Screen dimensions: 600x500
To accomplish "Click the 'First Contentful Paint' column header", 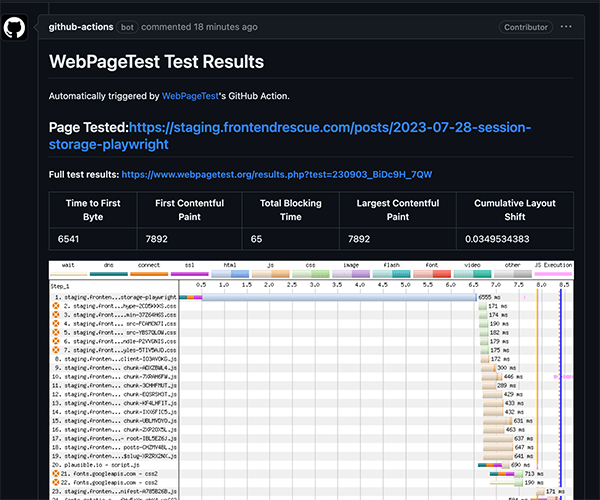I will click(189, 210).
